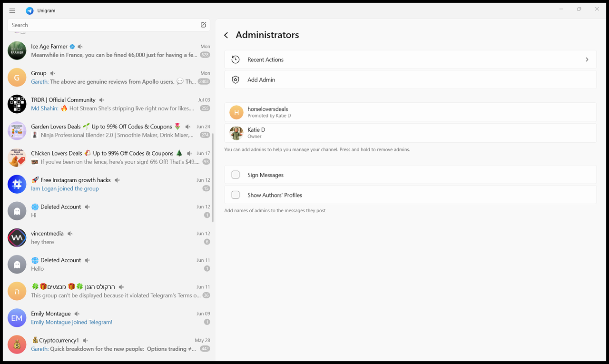Enable the Sign Messages checkbox
The height and width of the screenshot is (364, 609).
pyautogui.click(x=236, y=175)
